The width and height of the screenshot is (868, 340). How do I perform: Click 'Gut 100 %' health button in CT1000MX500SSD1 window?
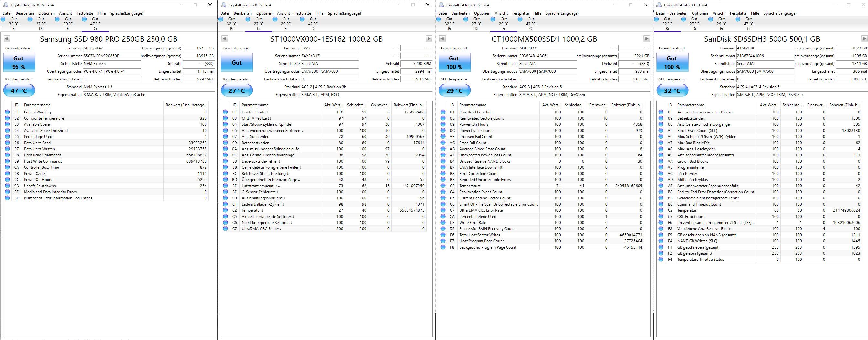coord(455,62)
